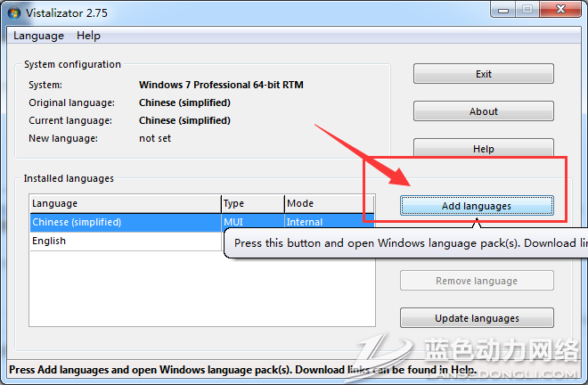
Task: Click the Internal mode cell
Action: tap(305, 222)
